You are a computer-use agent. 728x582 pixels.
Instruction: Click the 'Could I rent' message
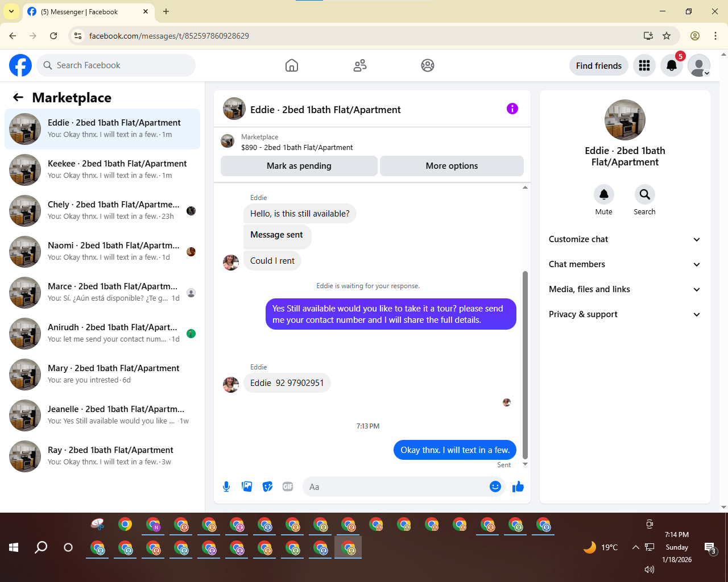(x=272, y=261)
